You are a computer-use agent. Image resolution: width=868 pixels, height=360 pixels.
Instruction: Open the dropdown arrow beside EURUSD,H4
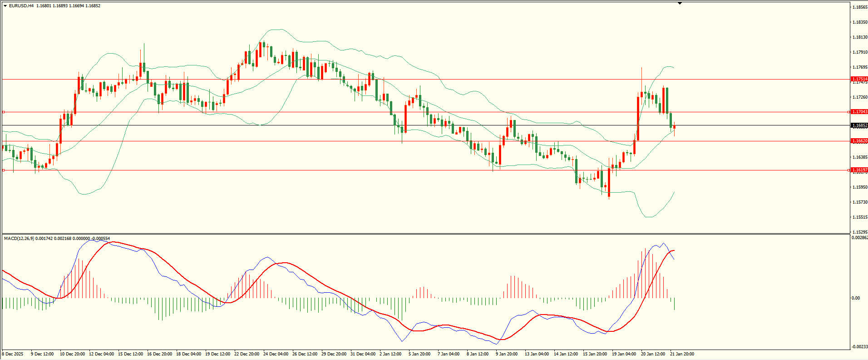click(x=5, y=6)
